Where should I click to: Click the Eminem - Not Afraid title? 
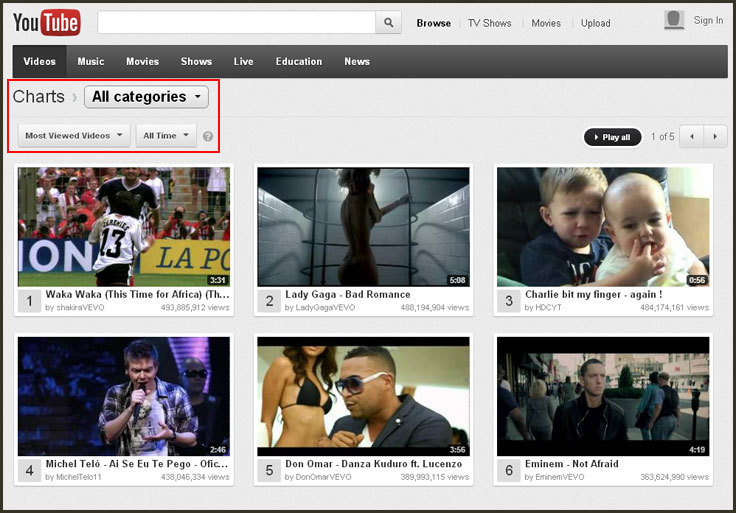572,464
